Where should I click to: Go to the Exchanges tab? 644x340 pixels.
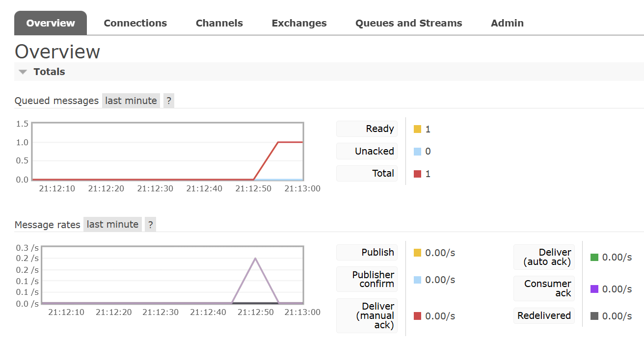click(x=299, y=23)
